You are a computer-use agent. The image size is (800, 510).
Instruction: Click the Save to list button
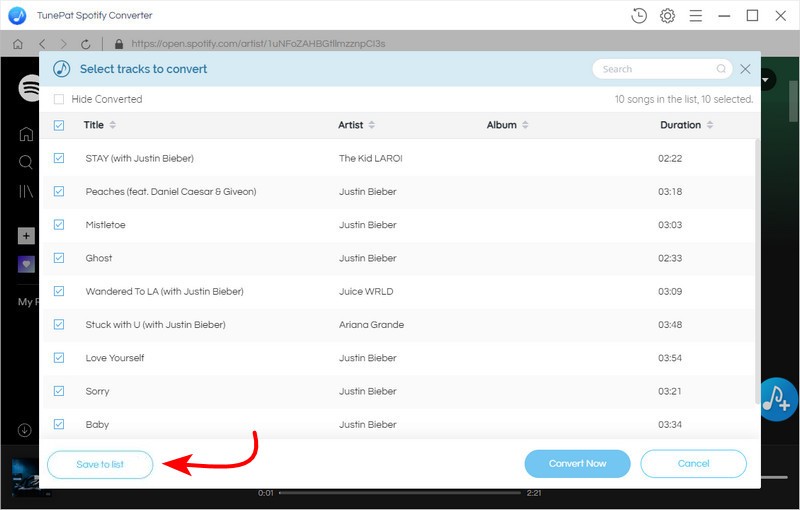pos(100,465)
